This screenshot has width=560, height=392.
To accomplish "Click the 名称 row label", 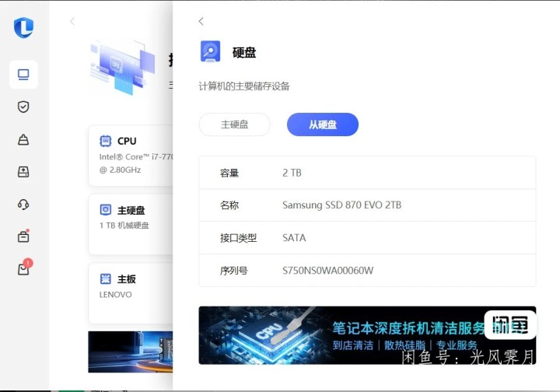I will pyautogui.click(x=229, y=205).
